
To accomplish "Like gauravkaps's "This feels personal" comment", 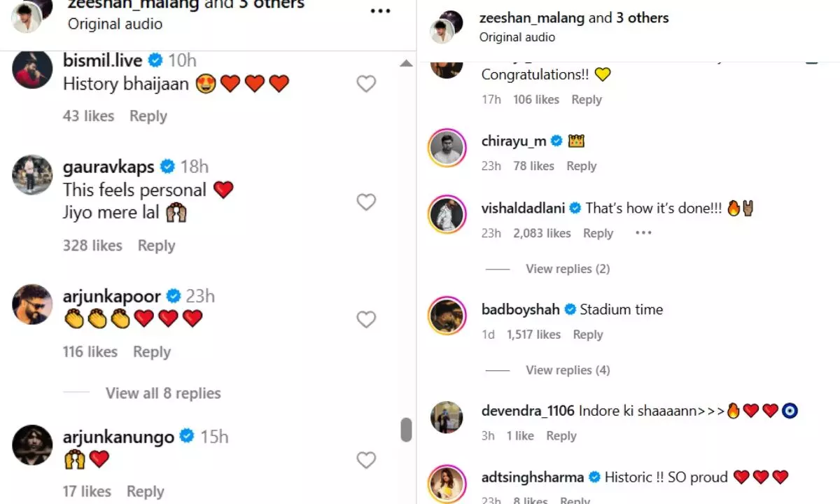I will click(x=366, y=202).
